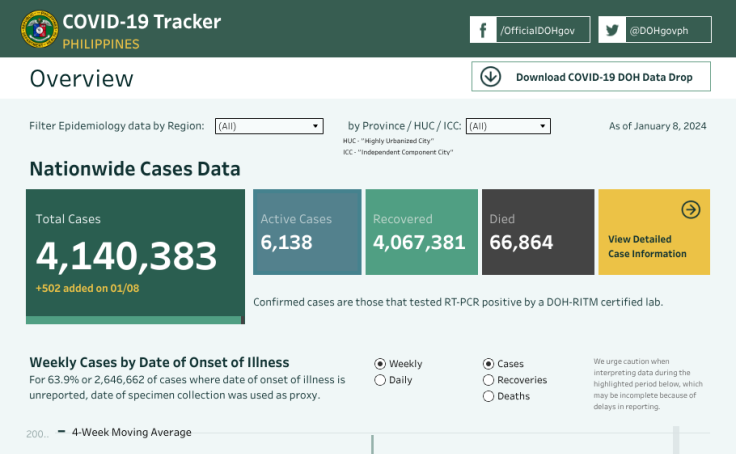The width and height of the screenshot is (736, 454).
Task: Expand the Region filter dropdown
Action: (269, 126)
